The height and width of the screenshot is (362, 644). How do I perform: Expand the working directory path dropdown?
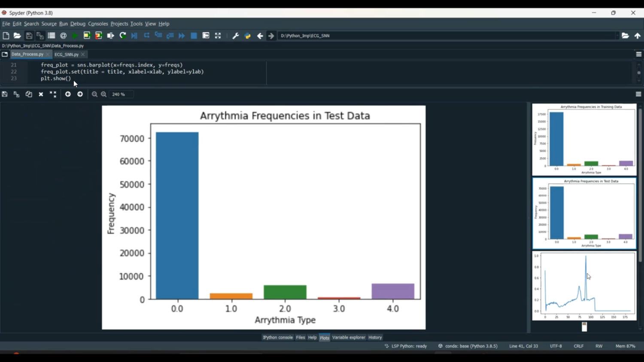(617, 36)
